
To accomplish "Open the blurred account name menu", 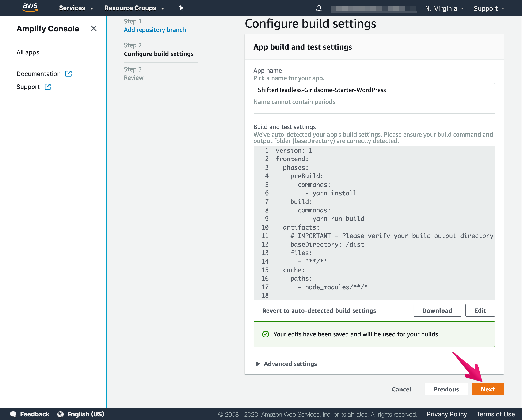I will point(373,8).
